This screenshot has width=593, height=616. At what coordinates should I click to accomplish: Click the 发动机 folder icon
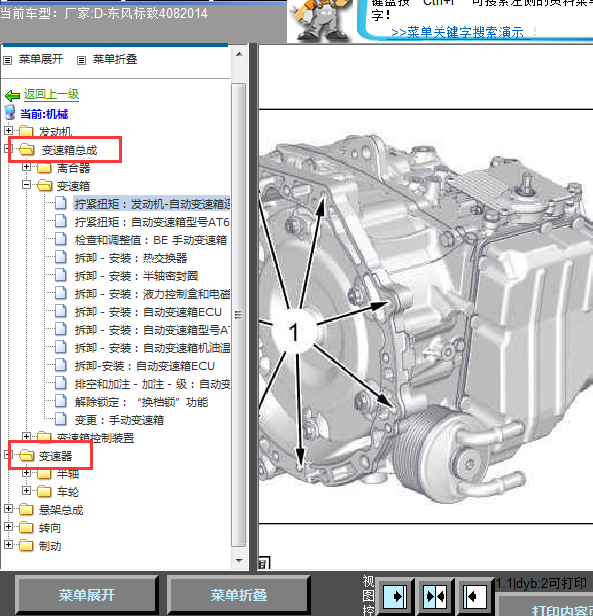click(x=26, y=131)
